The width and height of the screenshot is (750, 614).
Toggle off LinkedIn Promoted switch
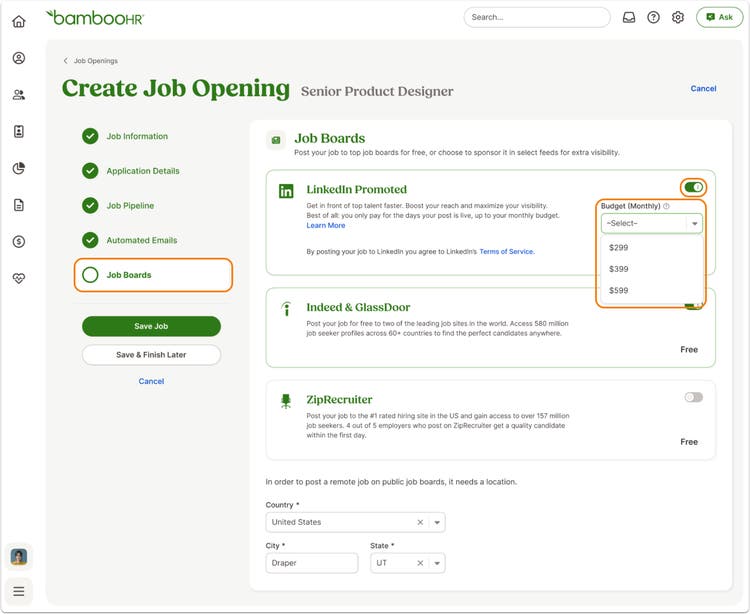pyautogui.click(x=693, y=187)
